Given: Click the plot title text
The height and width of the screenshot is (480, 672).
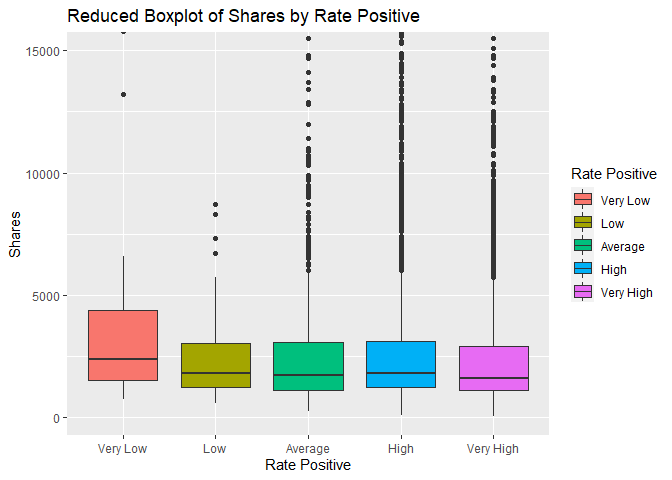Looking at the screenshot, I should pos(243,16).
